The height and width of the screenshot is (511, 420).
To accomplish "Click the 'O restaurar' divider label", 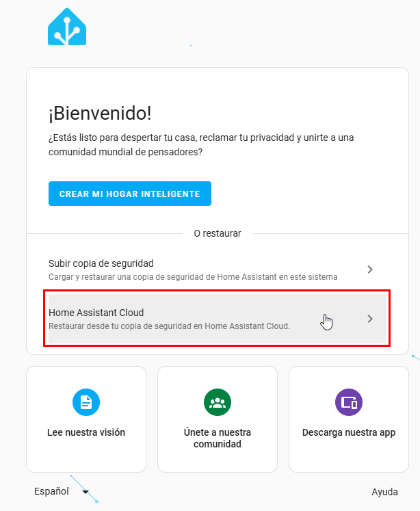I will click(218, 233).
